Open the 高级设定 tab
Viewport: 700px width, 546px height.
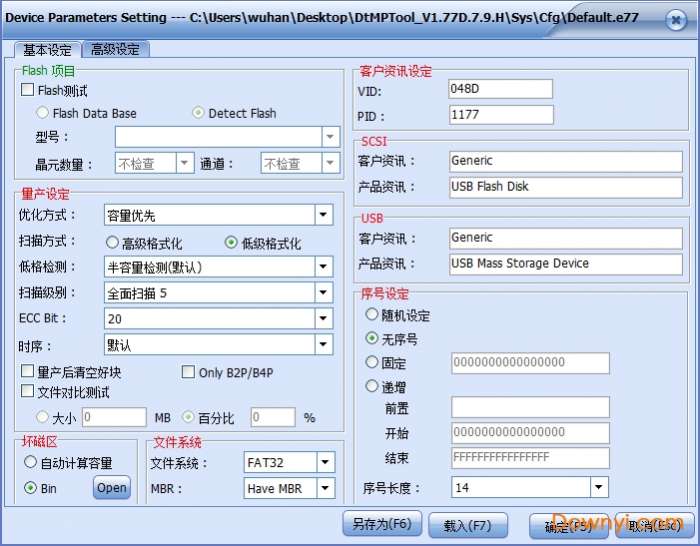[x=116, y=49]
